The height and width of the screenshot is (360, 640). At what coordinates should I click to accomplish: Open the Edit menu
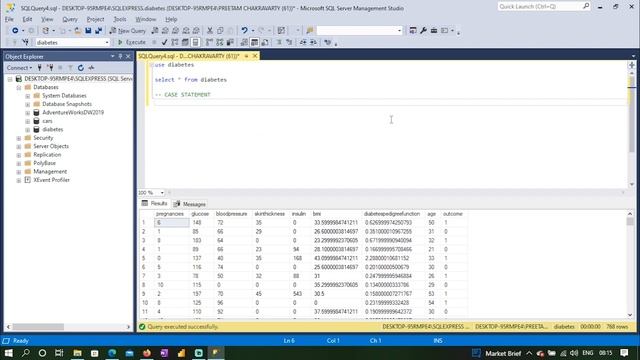pyautogui.click(x=27, y=19)
